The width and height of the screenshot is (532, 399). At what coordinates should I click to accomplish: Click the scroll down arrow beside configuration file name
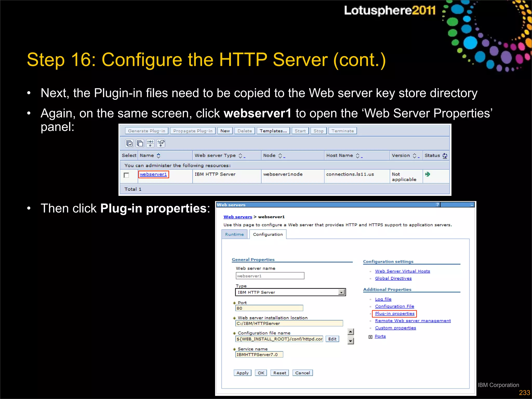pyautogui.click(x=351, y=341)
